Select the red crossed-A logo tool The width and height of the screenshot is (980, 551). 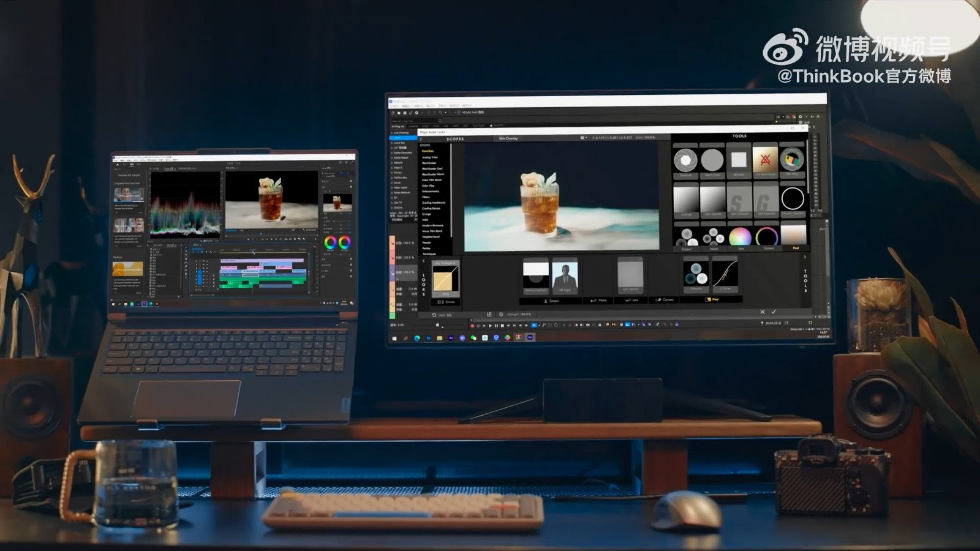click(765, 160)
